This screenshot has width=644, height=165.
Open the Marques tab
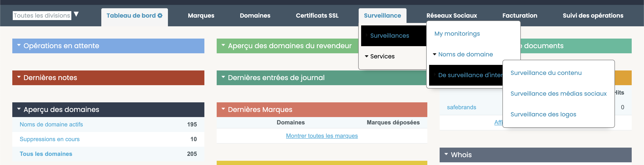click(201, 15)
